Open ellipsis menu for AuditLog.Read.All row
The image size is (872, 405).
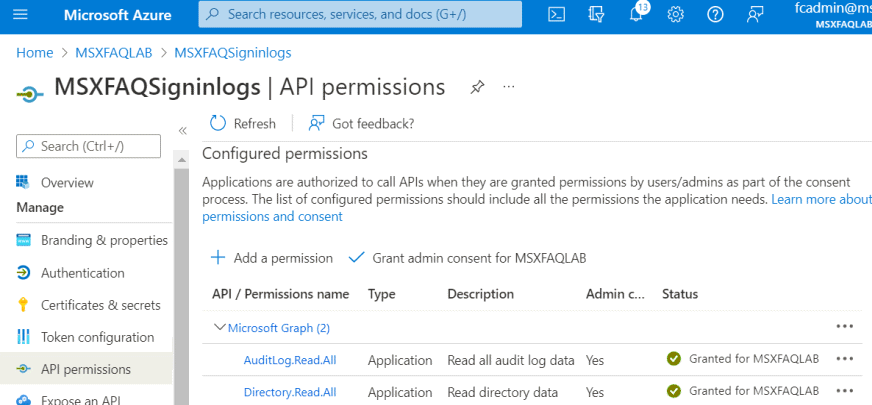[845, 359]
